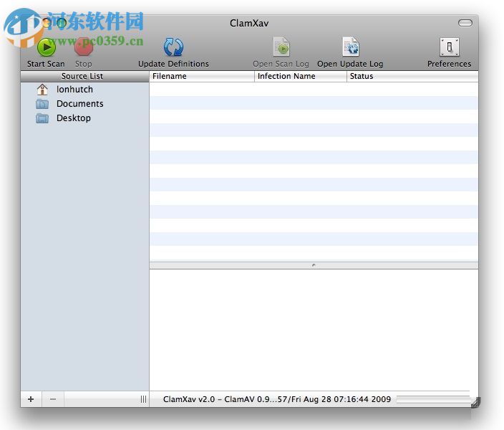
Task: Click the Update Definitions label
Action: click(x=173, y=64)
